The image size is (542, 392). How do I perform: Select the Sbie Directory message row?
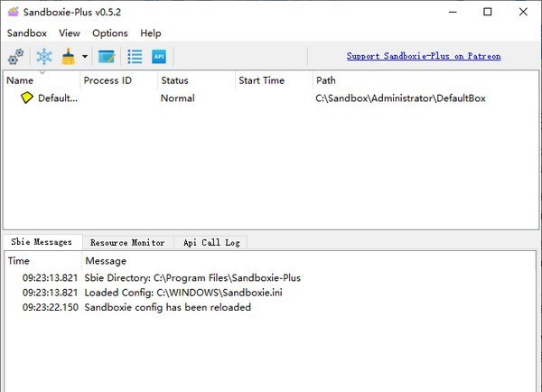point(270,278)
